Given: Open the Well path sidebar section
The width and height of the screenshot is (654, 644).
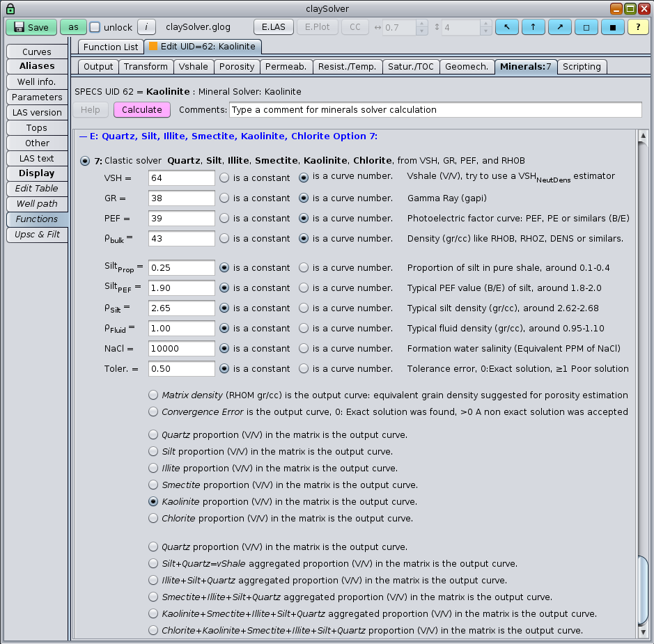Looking at the screenshot, I should pos(37,204).
